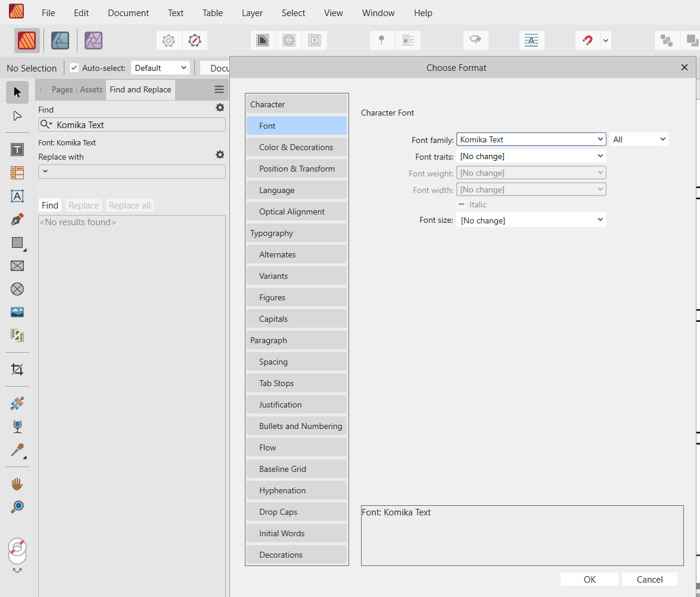Switch to Photo persona icon
Viewport: 700px width, 597px height.
pyautogui.click(x=94, y=41)
